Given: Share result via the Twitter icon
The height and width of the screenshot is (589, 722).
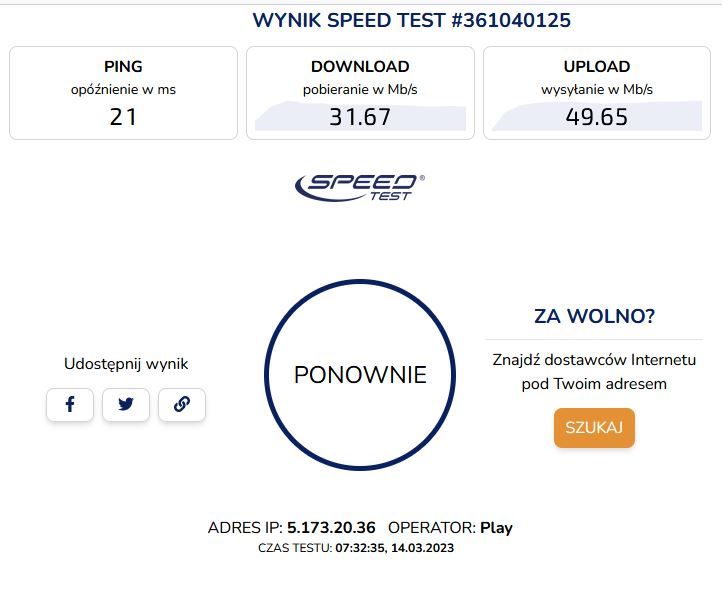Looking at the screenshot, I should pos(126,405).
